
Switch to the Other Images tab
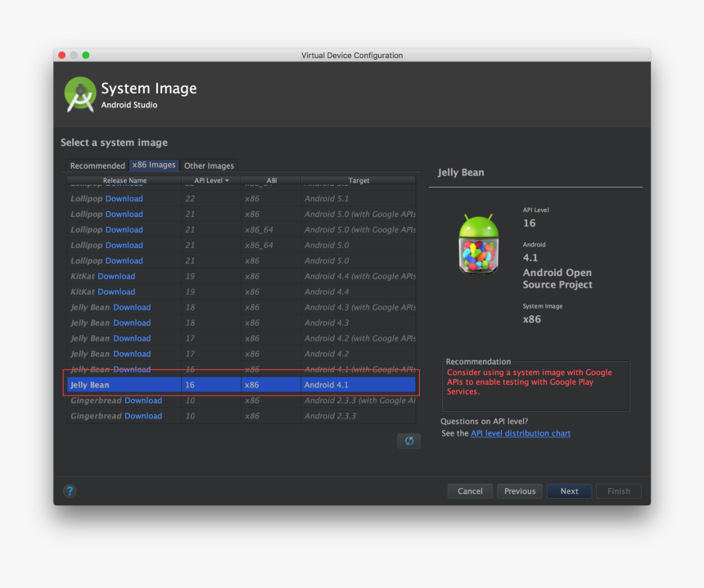[209, 165]
